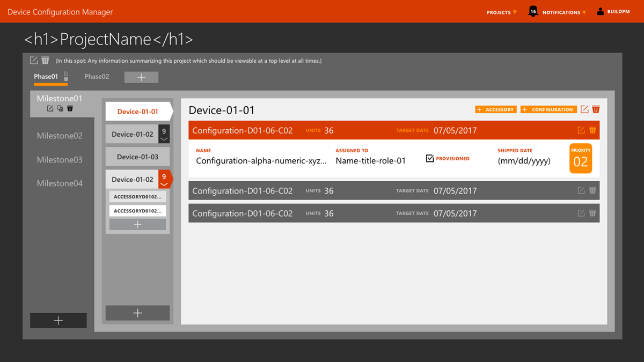Screen dimensions: 644x362
Task: Switch to the Phase01 tab
Action: click(46, 77)
